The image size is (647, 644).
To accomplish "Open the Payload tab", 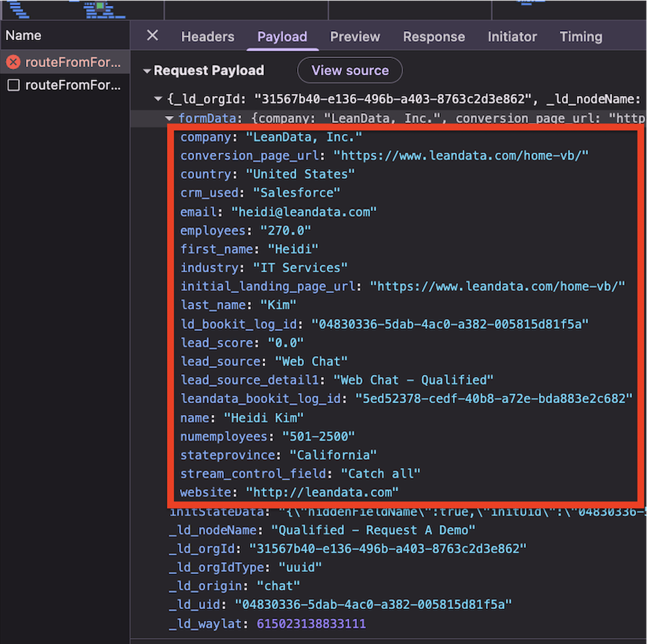I will click(x=282, y=37).
